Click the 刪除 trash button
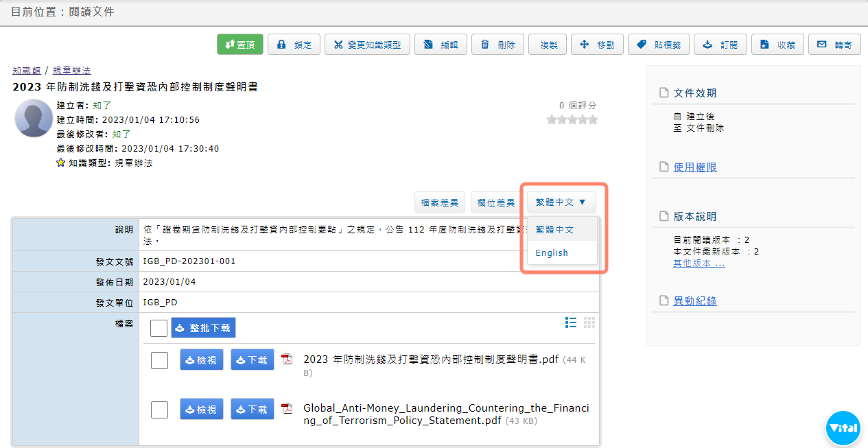This screenshot has height=448, width=868. point(498,45)
